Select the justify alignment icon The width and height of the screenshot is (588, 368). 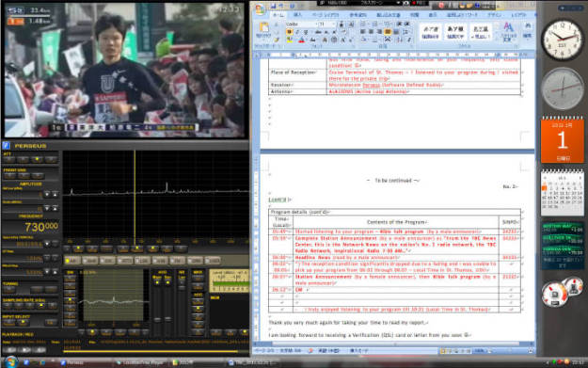(x=388, y=32)
